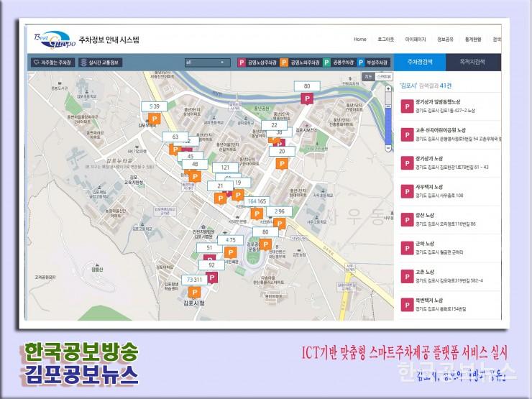
Task: Click the Best Gimpo logo
Action: (55, 40)
